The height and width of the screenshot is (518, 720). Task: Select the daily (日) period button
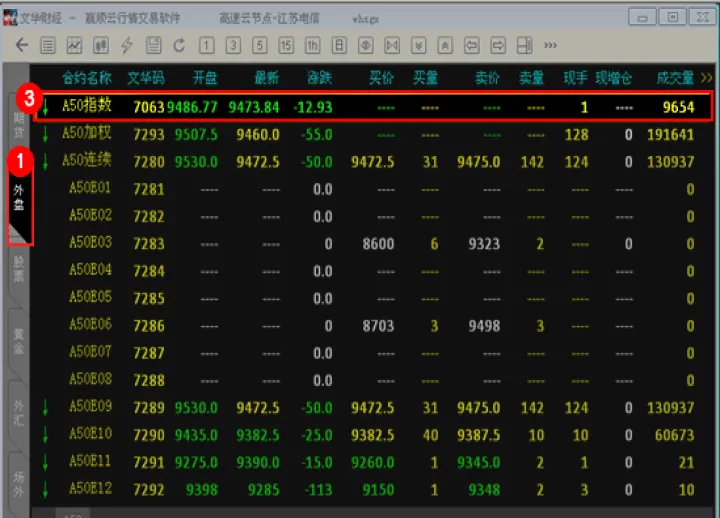pos(339,45)
